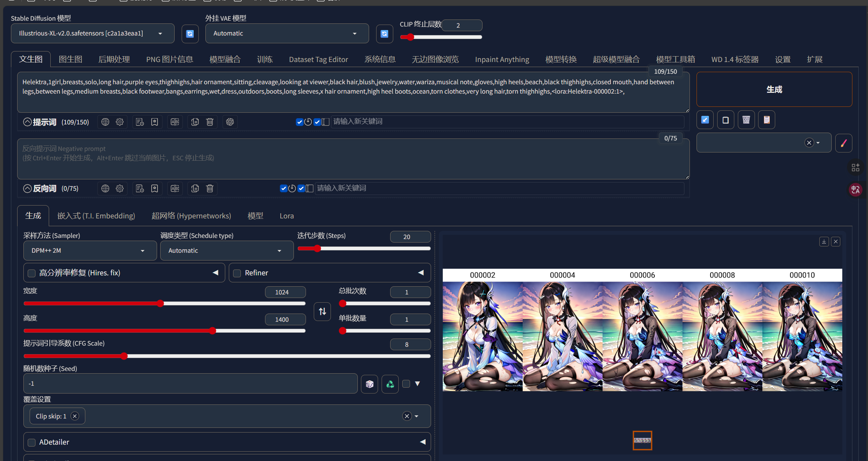The width and height of the screenshot is (868, 461).
Task: Toggle second blue checkbox in 反向词 toolbar
Action: click(x=301, y=189)
